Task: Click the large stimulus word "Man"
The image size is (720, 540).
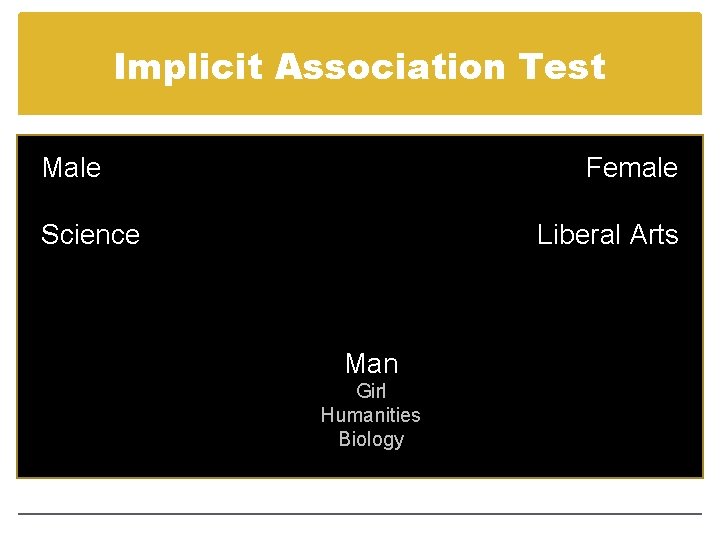Action: tap(371, 364)
